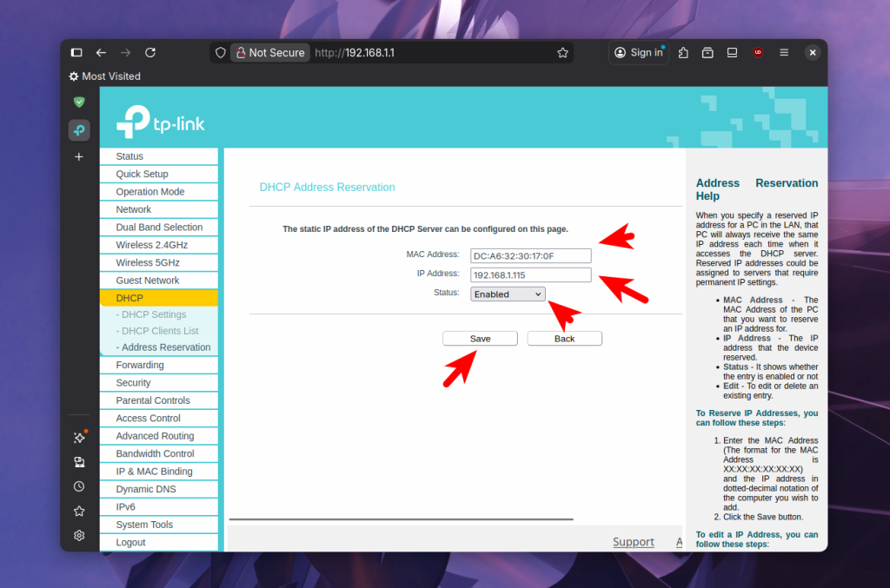Open the DHCP Settings submenu item

point(154,314)
